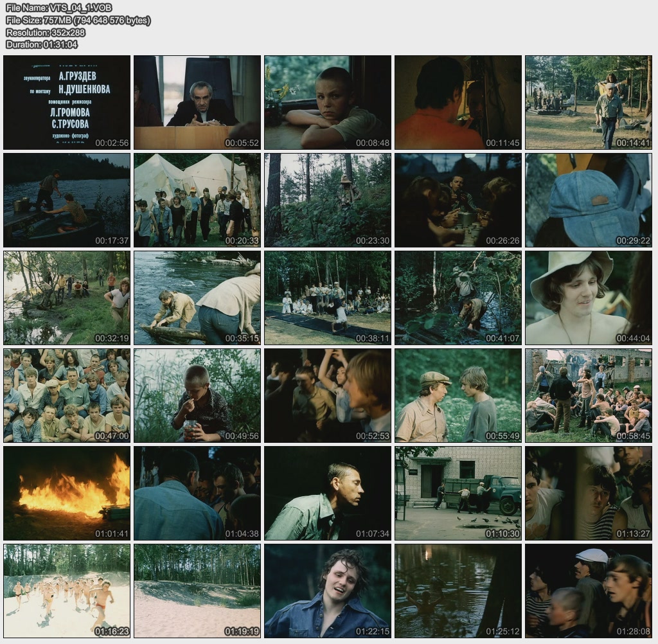Viewport: 658px width, 644px height.
Task: Open the forest camp thumbnail at 00:14:41
Action: click(589, 102)
